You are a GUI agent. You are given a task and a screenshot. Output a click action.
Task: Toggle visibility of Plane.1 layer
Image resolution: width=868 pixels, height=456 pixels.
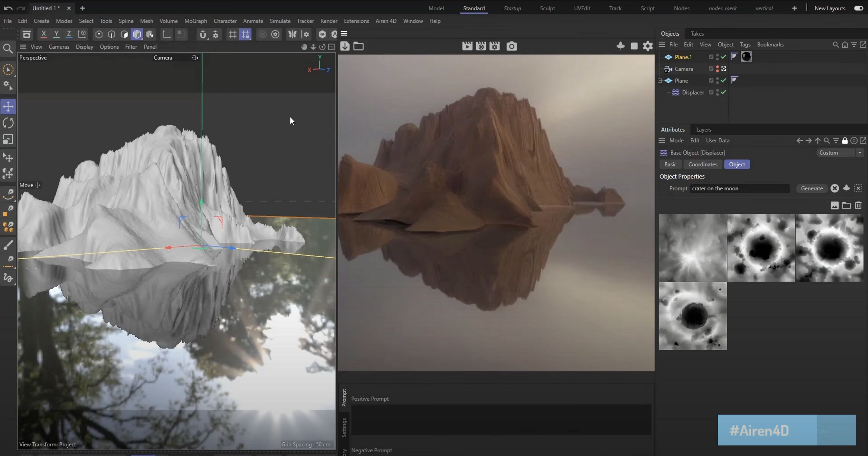pyautogui.click(x=716, y=56)
